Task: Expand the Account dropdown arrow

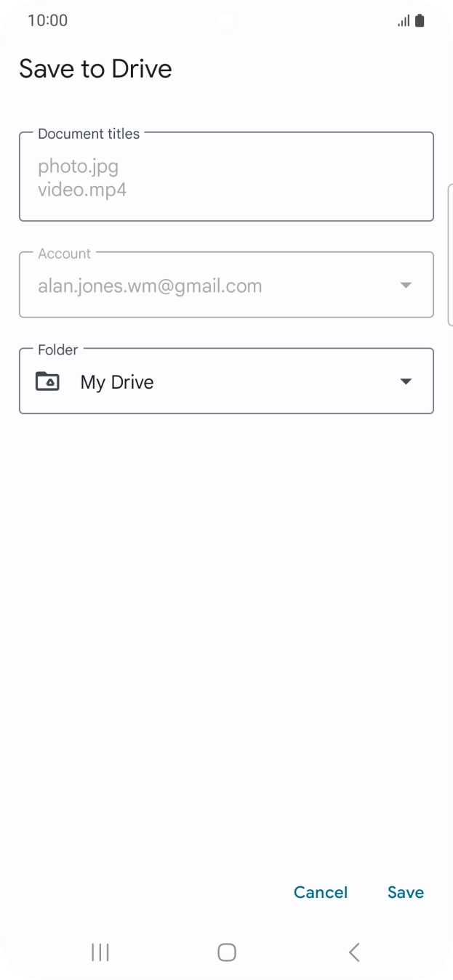Action: click(406, 286)
